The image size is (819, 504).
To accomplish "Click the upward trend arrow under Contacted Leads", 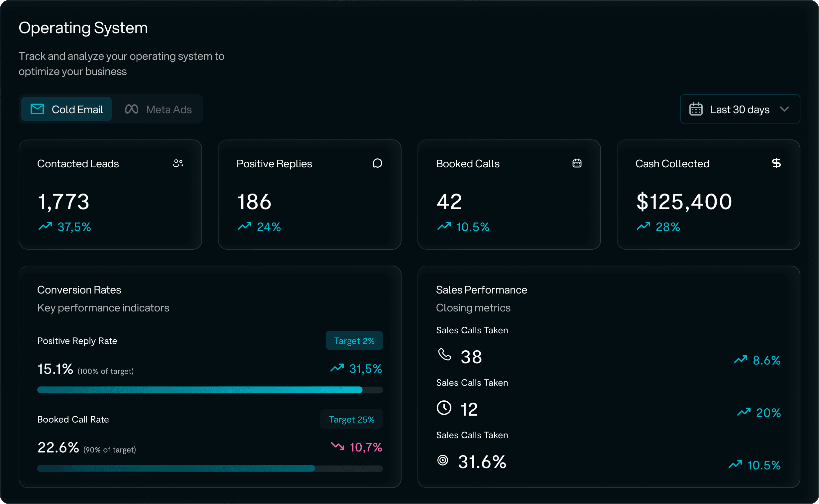I will (45, 226).
